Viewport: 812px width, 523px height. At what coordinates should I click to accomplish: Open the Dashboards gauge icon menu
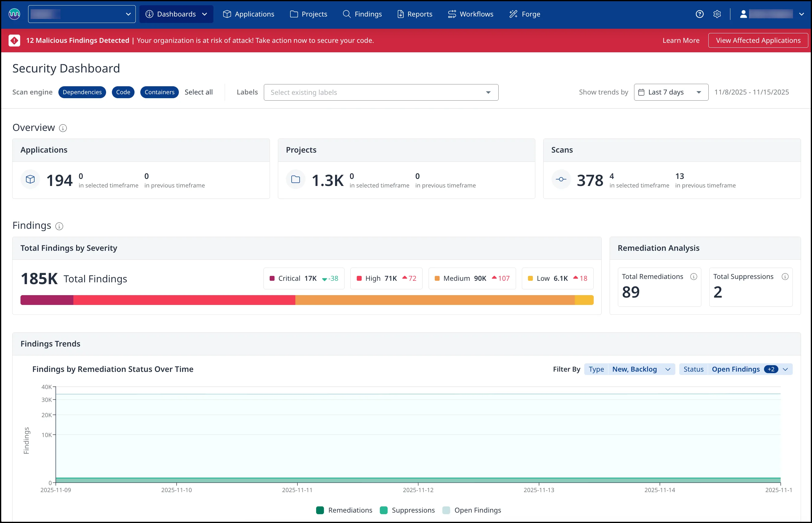point(149,14)
